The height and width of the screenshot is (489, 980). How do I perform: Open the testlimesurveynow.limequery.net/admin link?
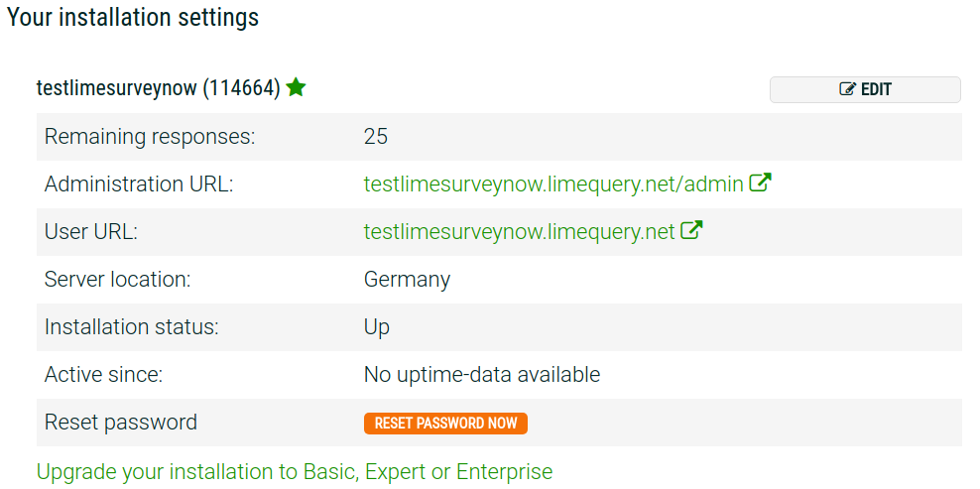pos(552,184)
